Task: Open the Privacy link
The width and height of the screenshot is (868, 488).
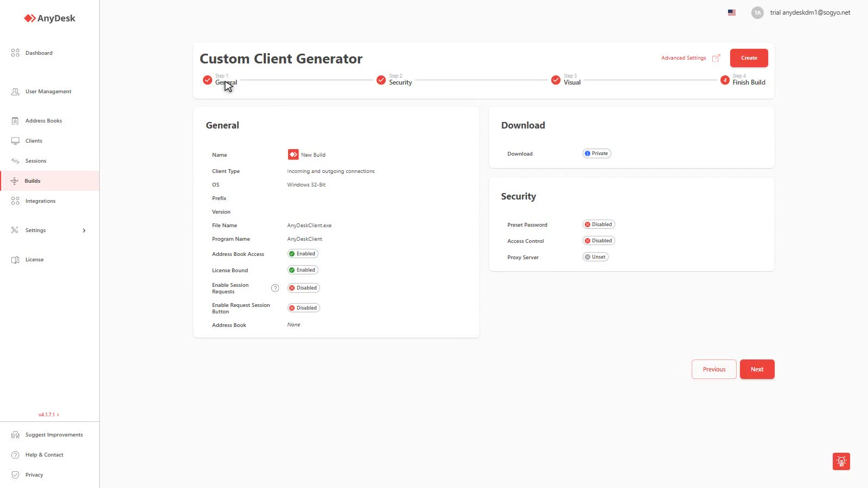Action: click(34, 475)
